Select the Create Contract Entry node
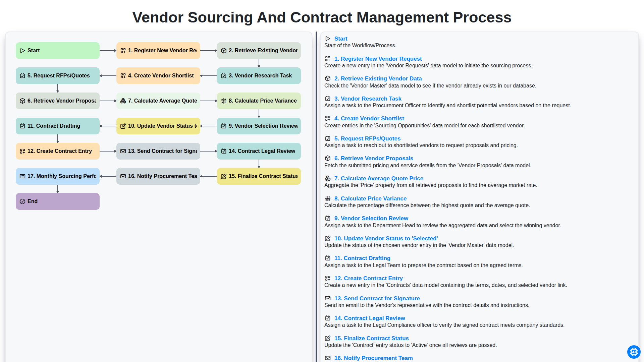 (58, 151)
